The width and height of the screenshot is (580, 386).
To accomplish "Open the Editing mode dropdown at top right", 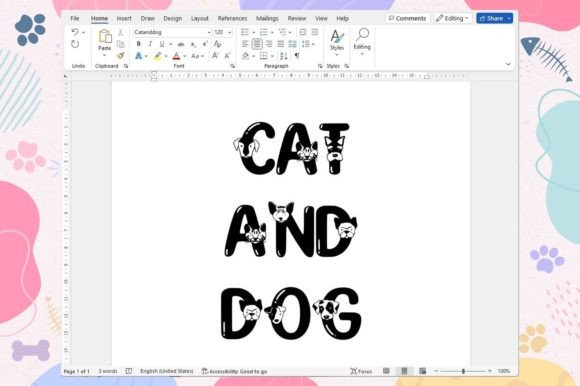I will coord(452,18).
